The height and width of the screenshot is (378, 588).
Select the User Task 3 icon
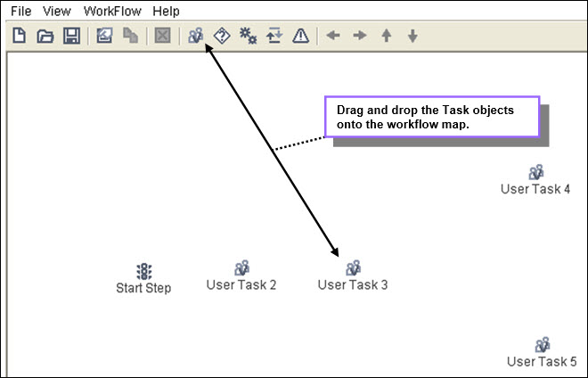coord(354,268)
